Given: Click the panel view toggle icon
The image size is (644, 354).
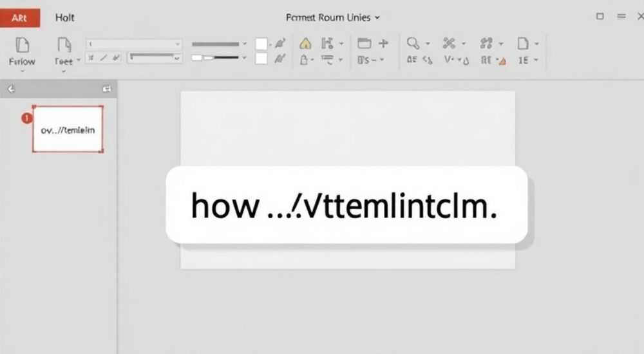Looking at the screenshot, I should point(107,89).
